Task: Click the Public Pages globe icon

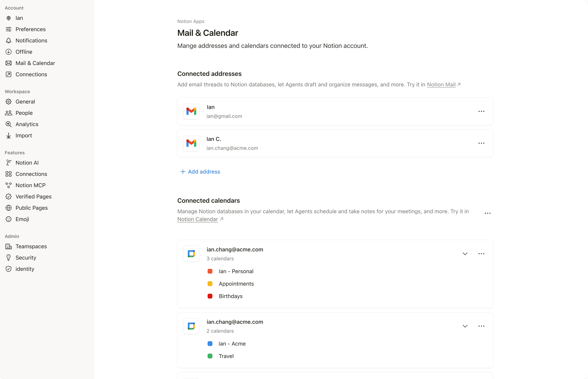Action: [9, 208]
